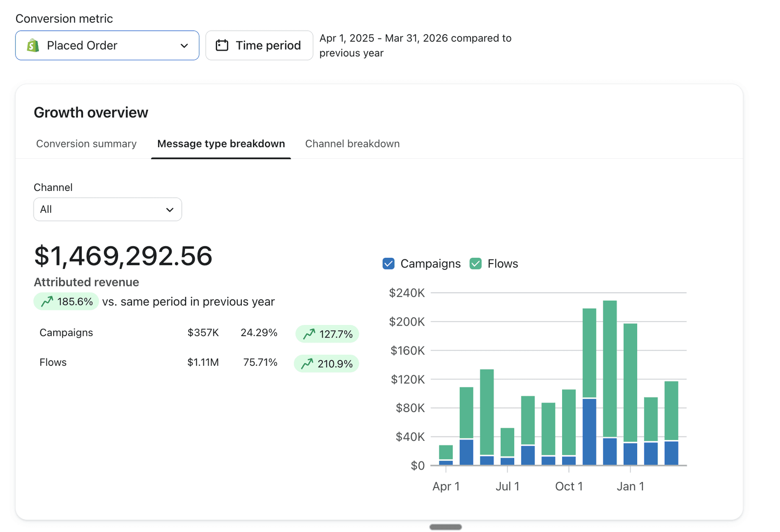Click the Shopify bag icon in Placed Order
This screenshot has height=532, width=780.
(x=33, y=45)
